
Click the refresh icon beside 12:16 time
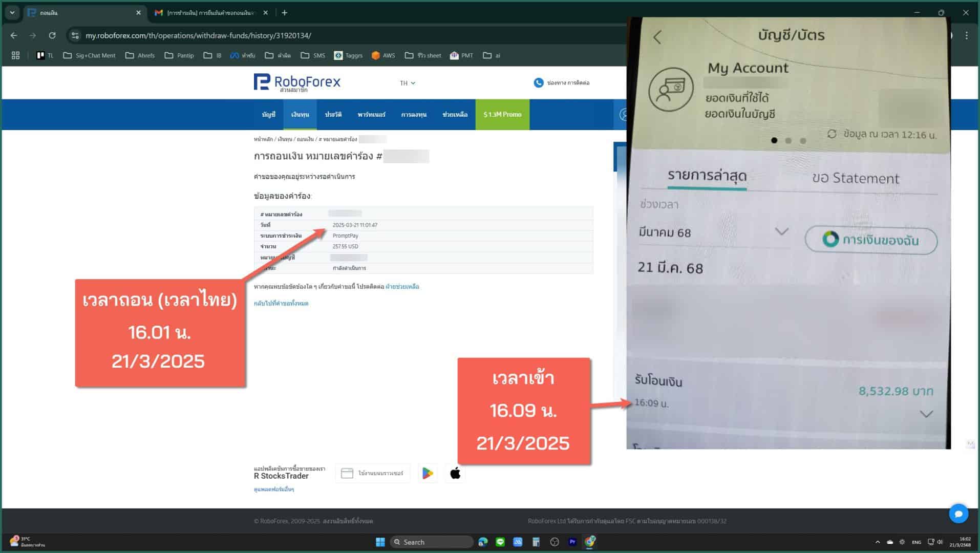(x=832, y=134)
